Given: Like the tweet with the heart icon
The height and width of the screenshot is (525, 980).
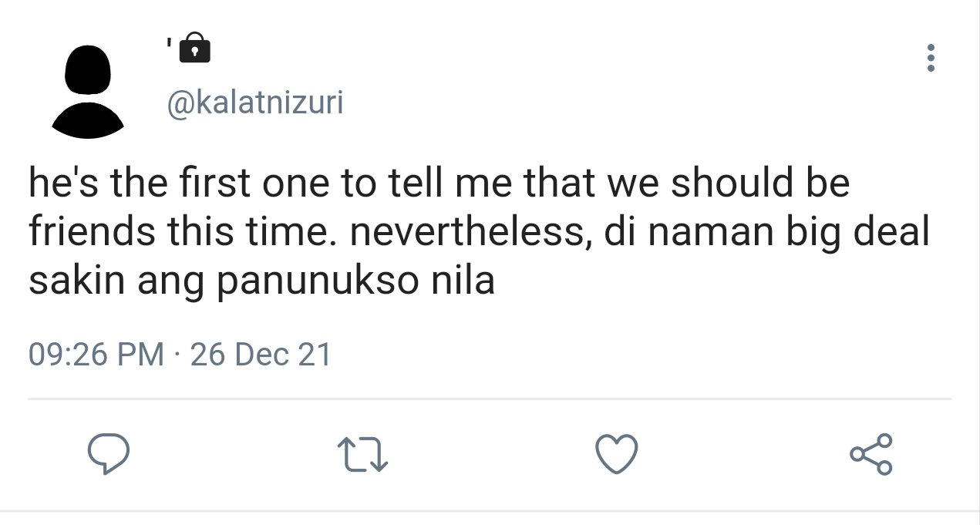Looking at the screenshot, I should tap(618, 454).
